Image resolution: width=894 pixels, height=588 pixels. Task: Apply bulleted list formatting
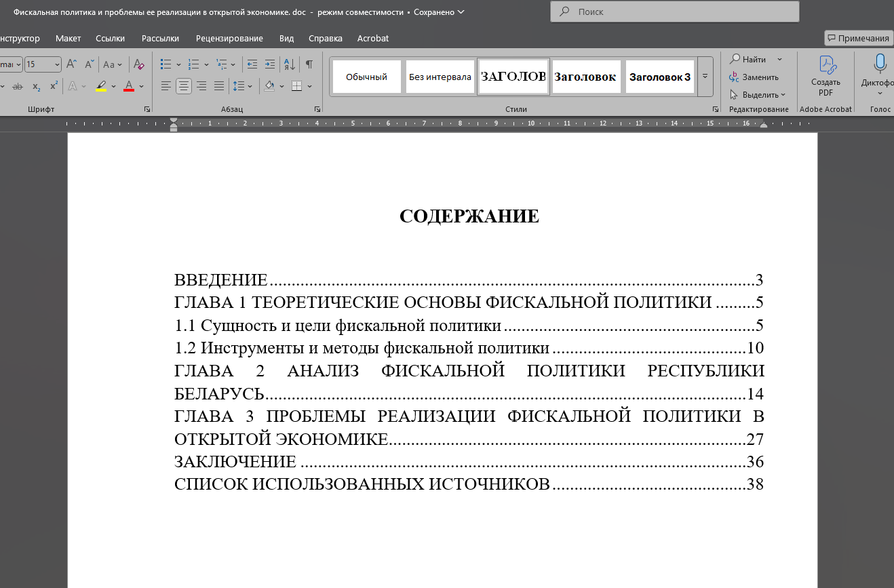click(x=166, y=64)
